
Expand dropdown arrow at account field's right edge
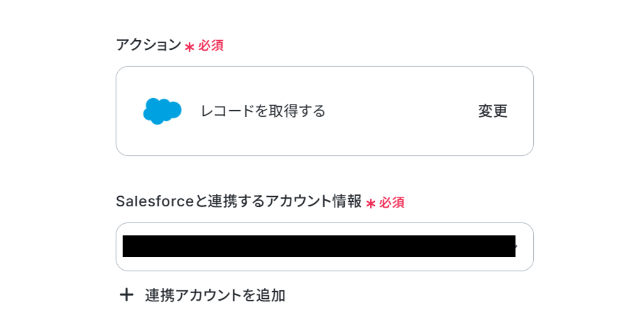click(517, 246)
